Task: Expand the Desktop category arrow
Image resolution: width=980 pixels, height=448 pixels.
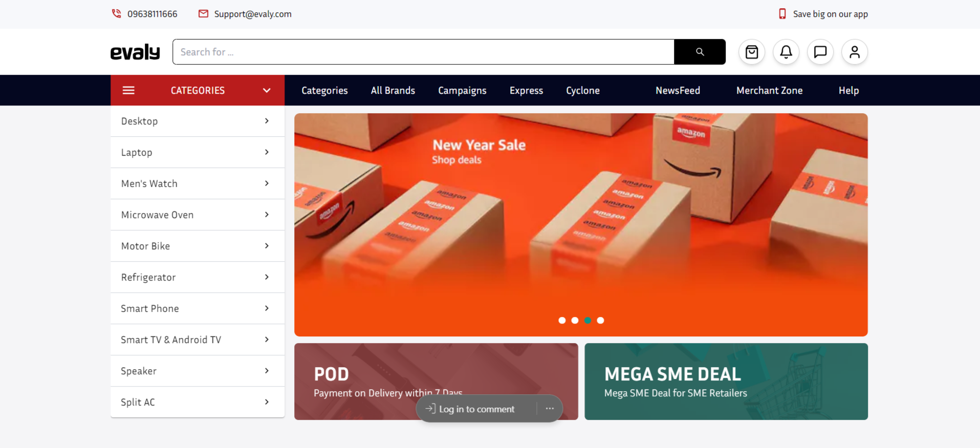Action: [x=267, y=121]
